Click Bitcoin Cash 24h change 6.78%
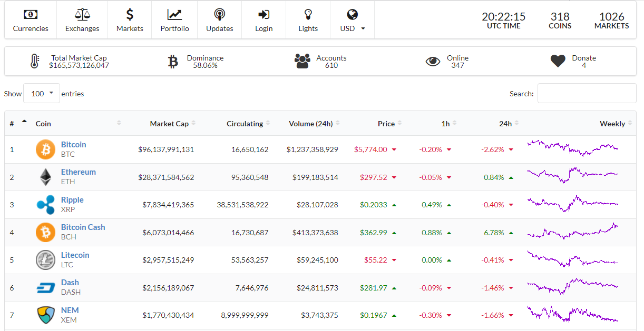This screenshot has width=644, height=331. (494, 233)
